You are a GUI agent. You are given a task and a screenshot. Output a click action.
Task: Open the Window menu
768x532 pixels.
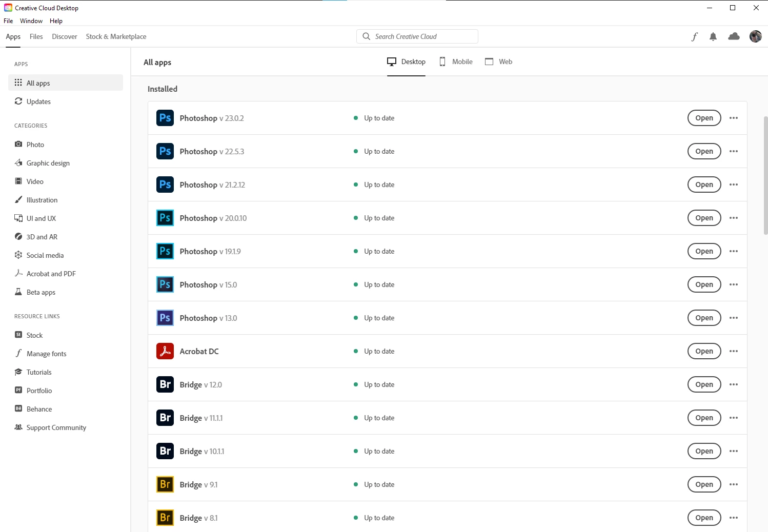point(31,21)
